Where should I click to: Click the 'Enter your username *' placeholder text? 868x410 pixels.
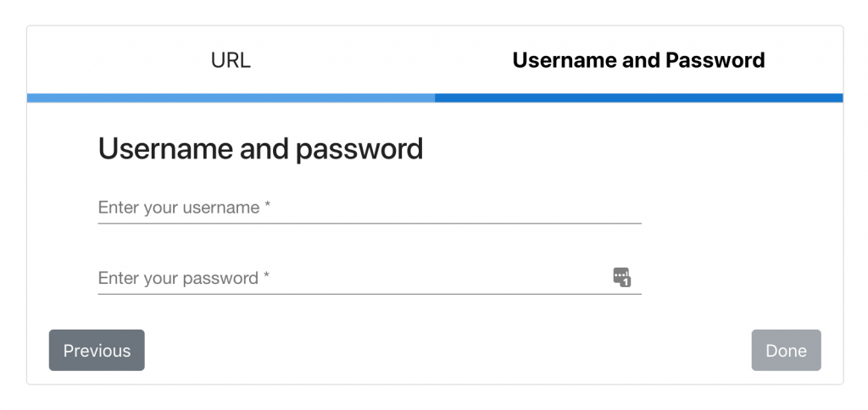(x=184, y=208)
